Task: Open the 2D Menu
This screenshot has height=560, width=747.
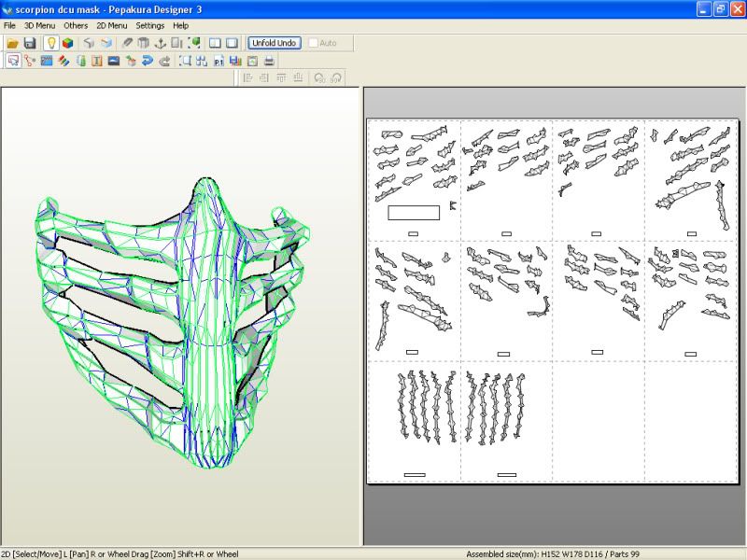Action: (x=111, y=26)
